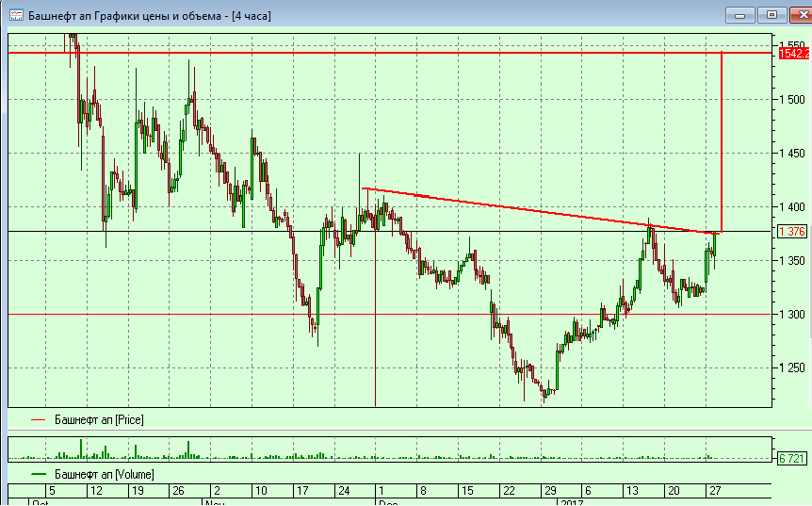Click date label 20 on time axis
Image resolution: width=812 pixels, height=506 pixels.
click(x=674, y=491)
